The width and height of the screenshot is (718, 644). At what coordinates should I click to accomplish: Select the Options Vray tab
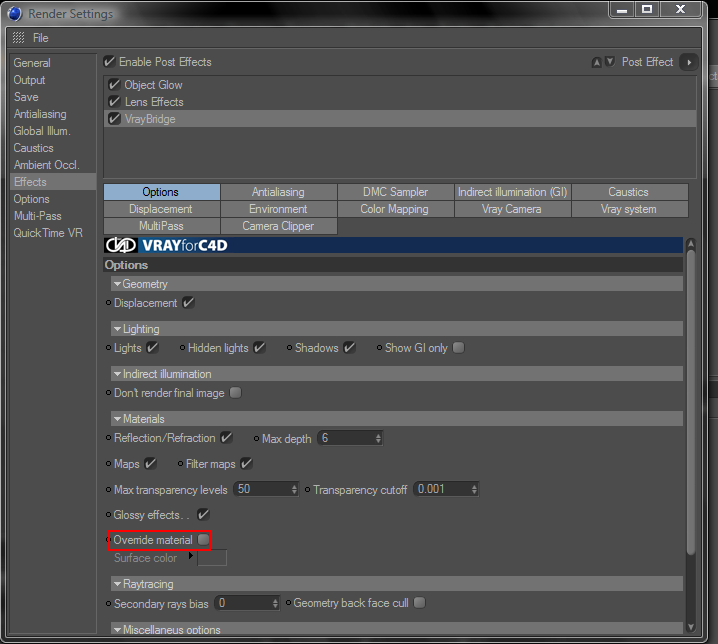[161, 192]
